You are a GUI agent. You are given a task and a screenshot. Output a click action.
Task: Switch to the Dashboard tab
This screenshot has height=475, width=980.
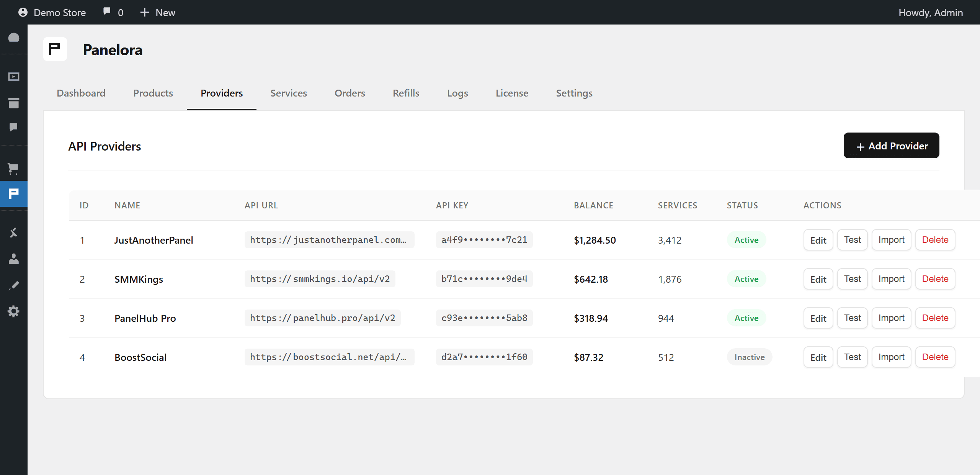(81, 93)
